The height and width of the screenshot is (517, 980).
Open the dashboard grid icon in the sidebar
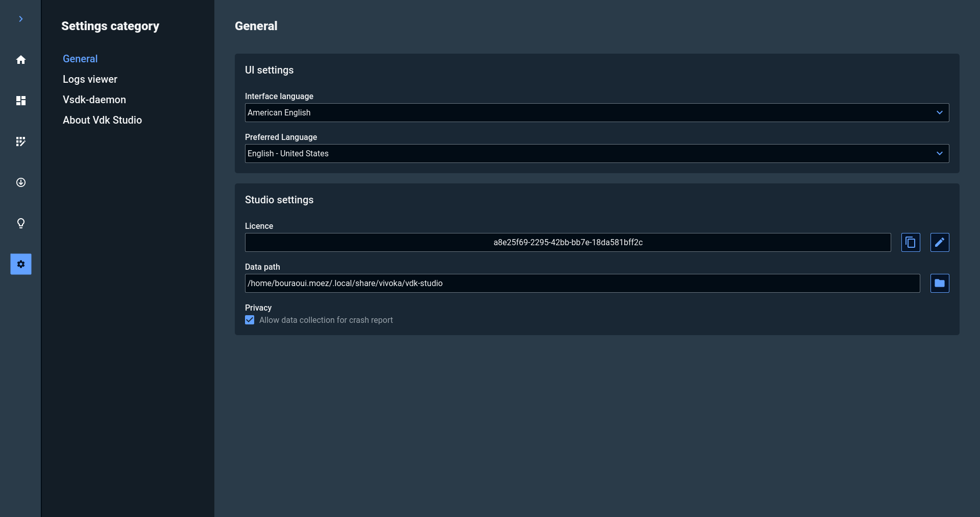[x=21, y=101]
